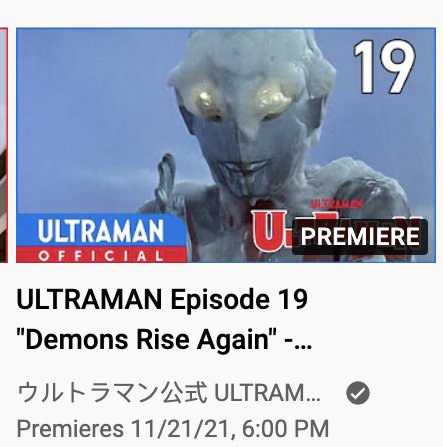Screen dimensions: 443x447
Task: Click the Premieres 11/21/21, 6:00 PM text
Action: click(173, 428)
